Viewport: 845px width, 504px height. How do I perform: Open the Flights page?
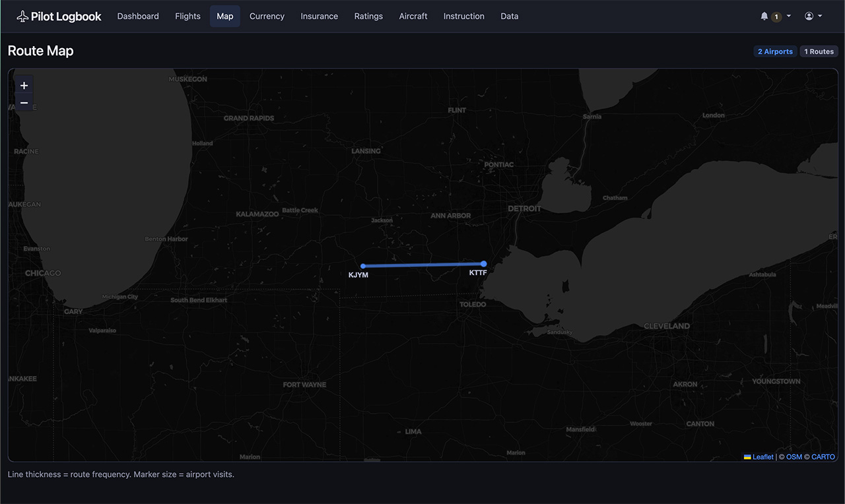tap(187, 16)
